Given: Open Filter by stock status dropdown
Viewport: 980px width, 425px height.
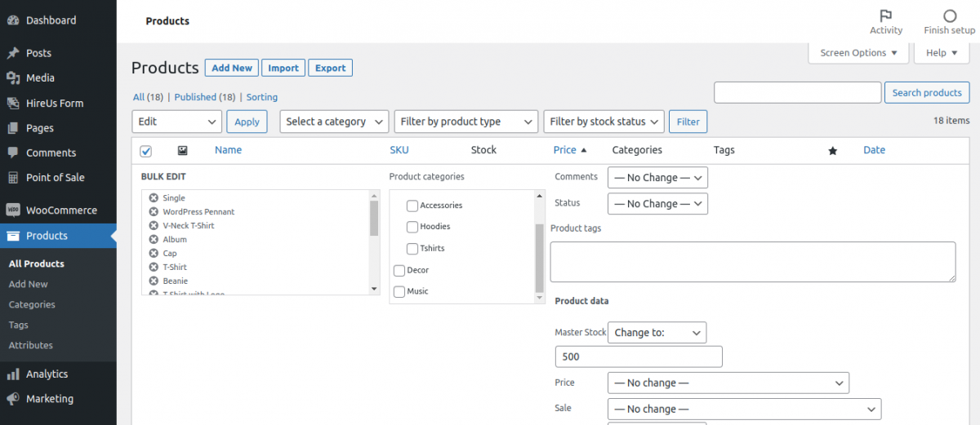Looking at the screenshot, I should click(604, 122).
